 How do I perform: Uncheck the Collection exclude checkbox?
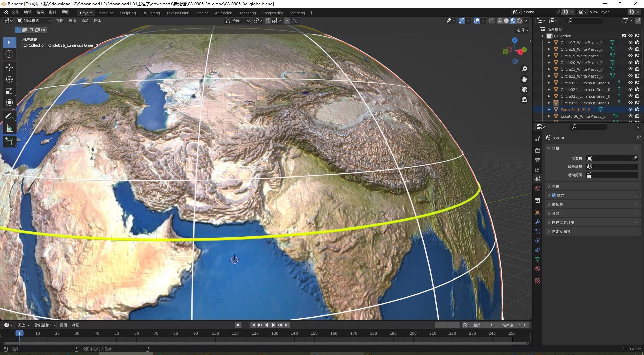(624, 36)
